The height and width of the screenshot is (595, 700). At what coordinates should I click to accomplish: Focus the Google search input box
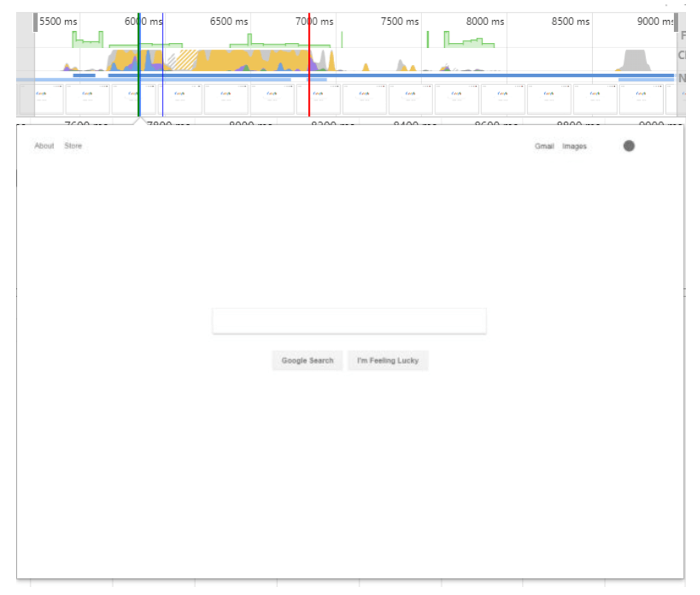(350, 321)
